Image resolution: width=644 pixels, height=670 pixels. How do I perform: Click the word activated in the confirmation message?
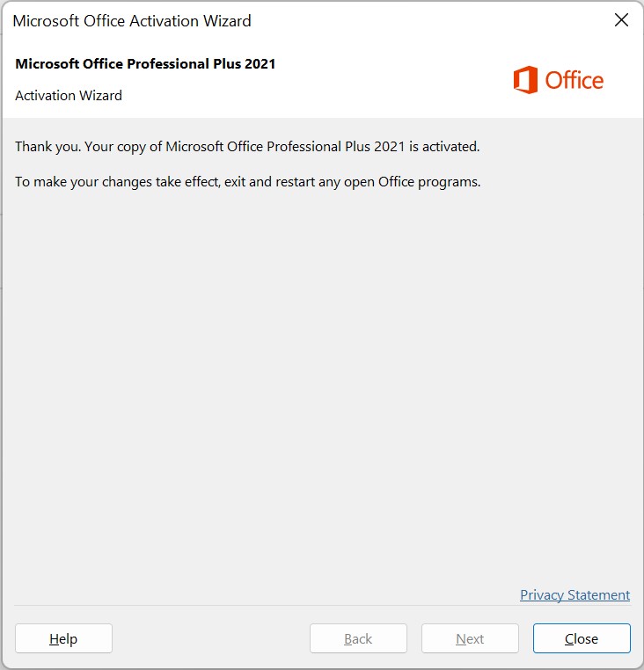450,147
